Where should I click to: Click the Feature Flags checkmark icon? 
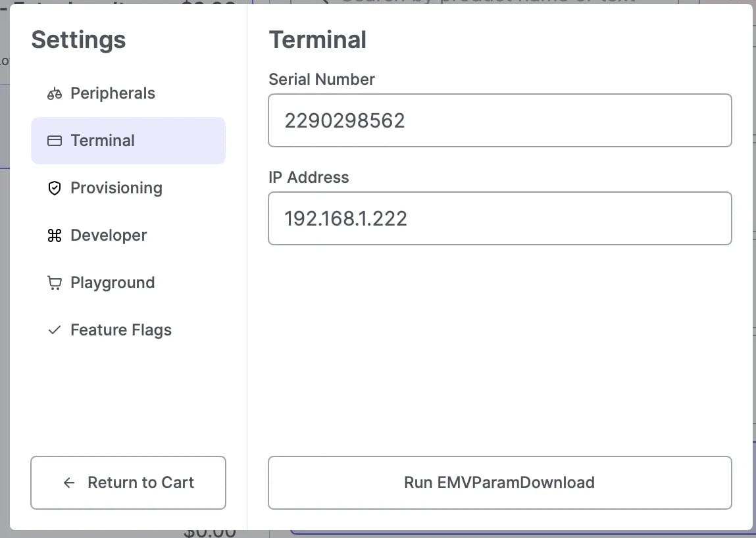(x=55, y=330)
